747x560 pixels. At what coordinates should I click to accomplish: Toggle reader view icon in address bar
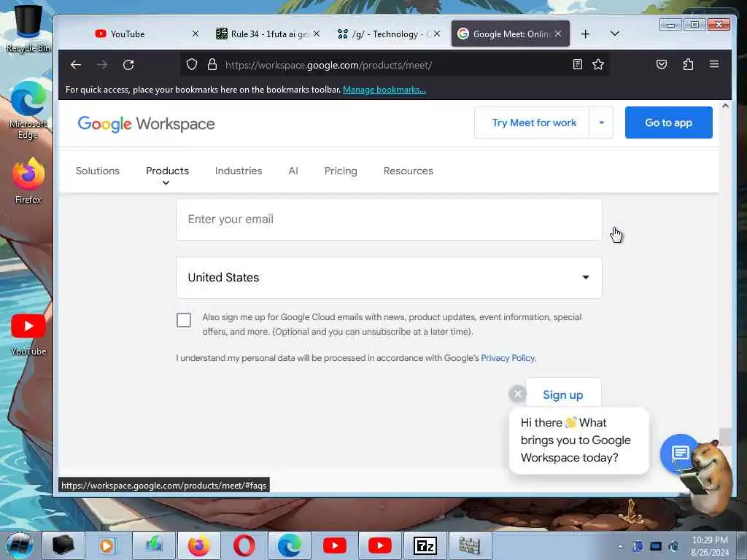pos(578,64)
